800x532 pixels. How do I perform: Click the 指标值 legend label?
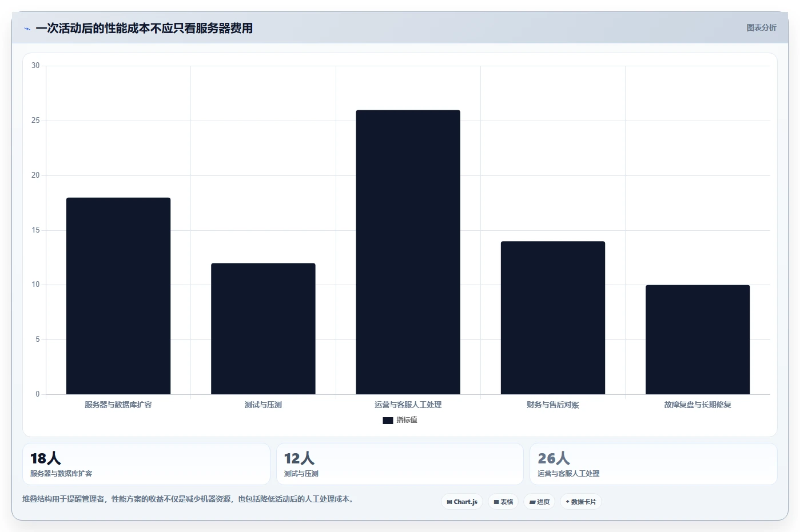click(407, 420)
